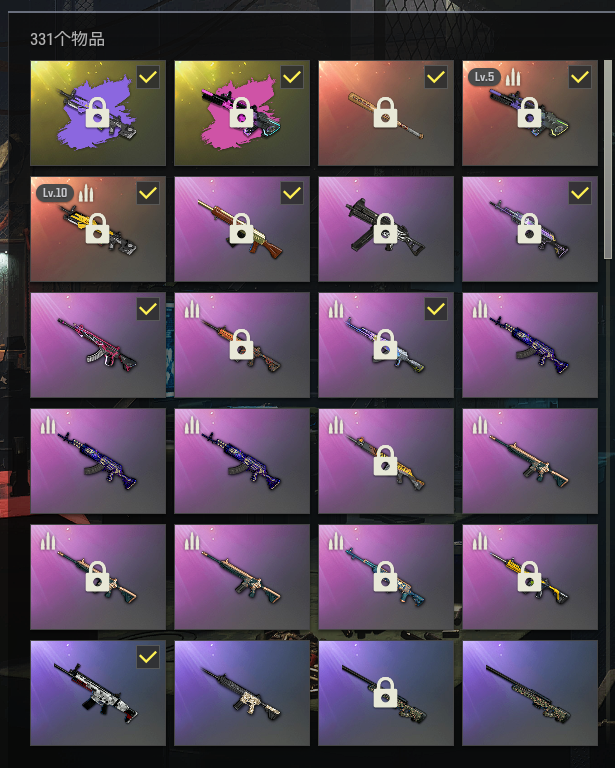Select the tan skeleton carbine thumbnail
The width and height of the screenshot is (615, 768).
tap(242, 693)
